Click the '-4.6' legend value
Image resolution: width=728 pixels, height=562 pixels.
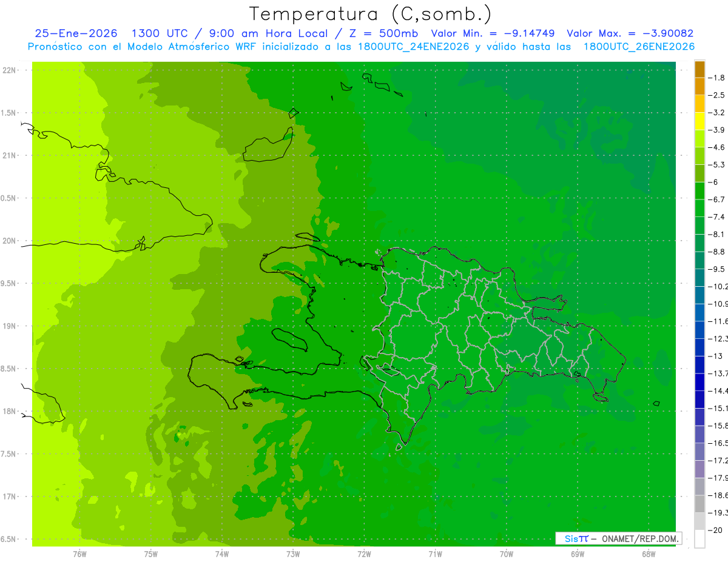tap(716, 147)
